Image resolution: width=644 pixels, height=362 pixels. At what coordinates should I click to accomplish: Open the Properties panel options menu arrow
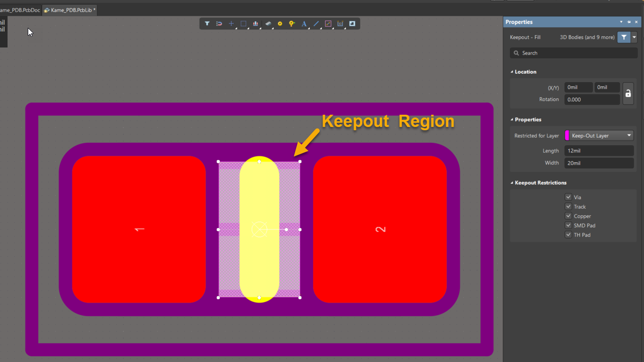pos(621,22)
